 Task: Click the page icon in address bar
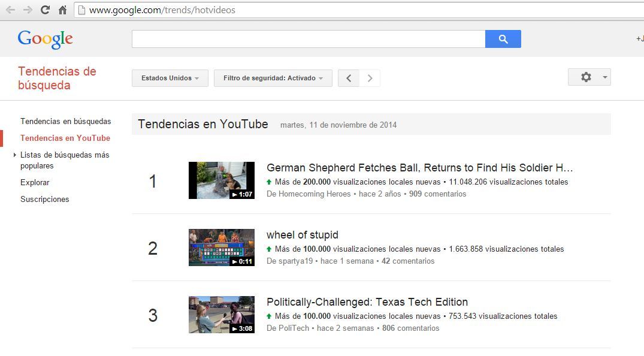pyautogui.click(x=81, y=10)
